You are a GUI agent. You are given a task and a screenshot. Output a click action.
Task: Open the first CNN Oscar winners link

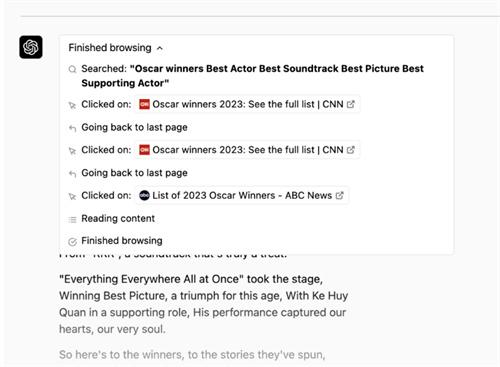pos(247,104)
